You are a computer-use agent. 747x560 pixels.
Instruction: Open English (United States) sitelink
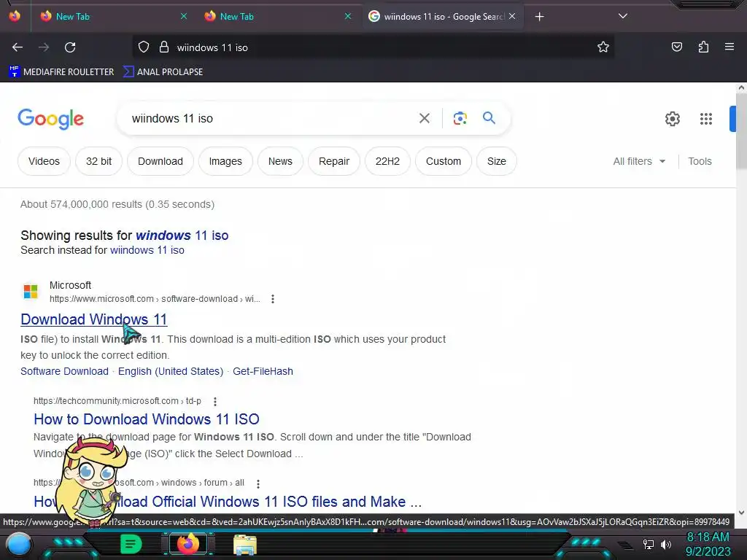tap(171, 371)
